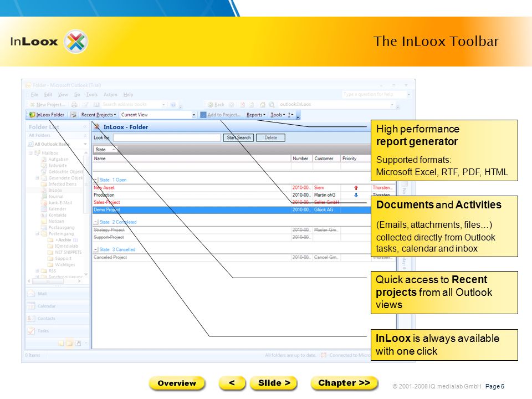Open the Reports dropdown menu
This screenshot has width=532, height=399.
256,115
